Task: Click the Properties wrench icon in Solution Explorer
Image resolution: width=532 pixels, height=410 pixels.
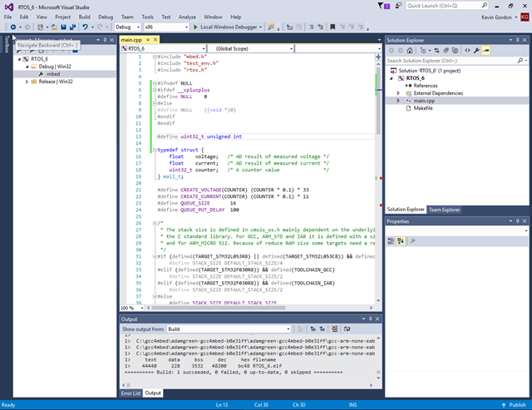Action: pos(476,51)
